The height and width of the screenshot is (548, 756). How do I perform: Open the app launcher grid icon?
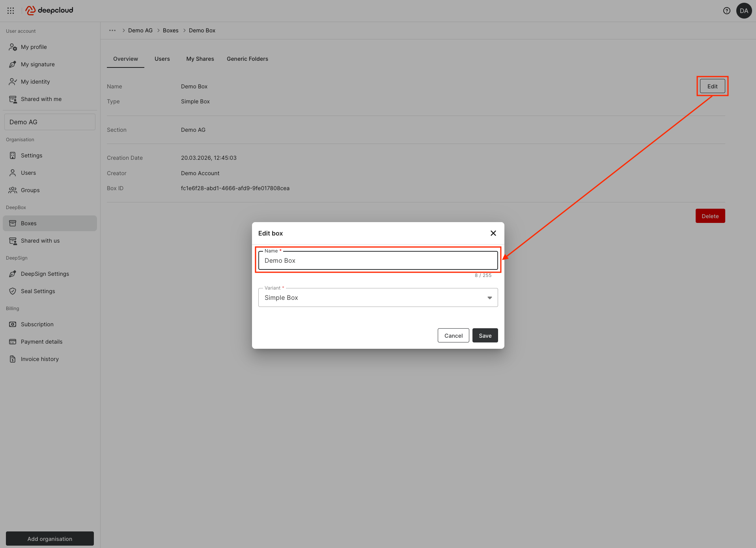point(11,11)
